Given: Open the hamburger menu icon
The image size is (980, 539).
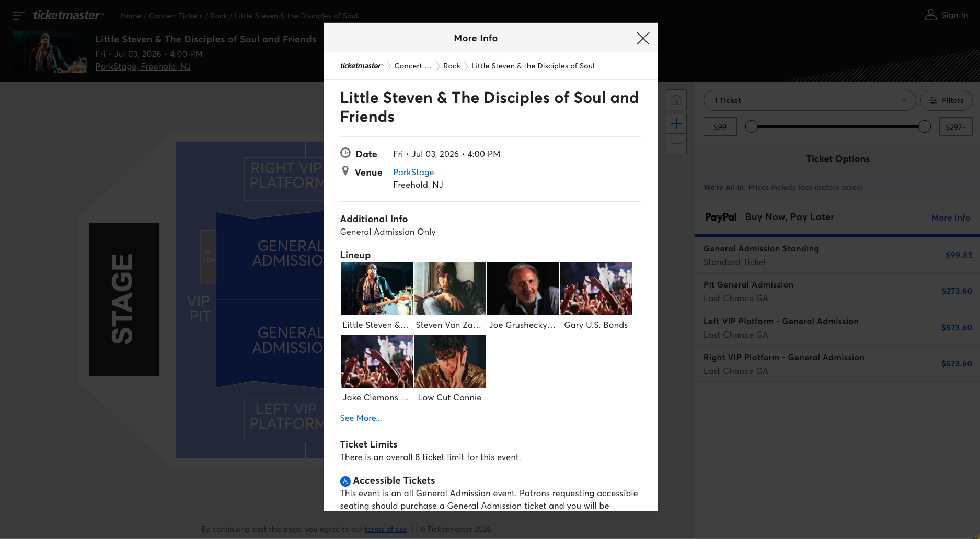Looking at the screenshot, I should click(18, 16).
